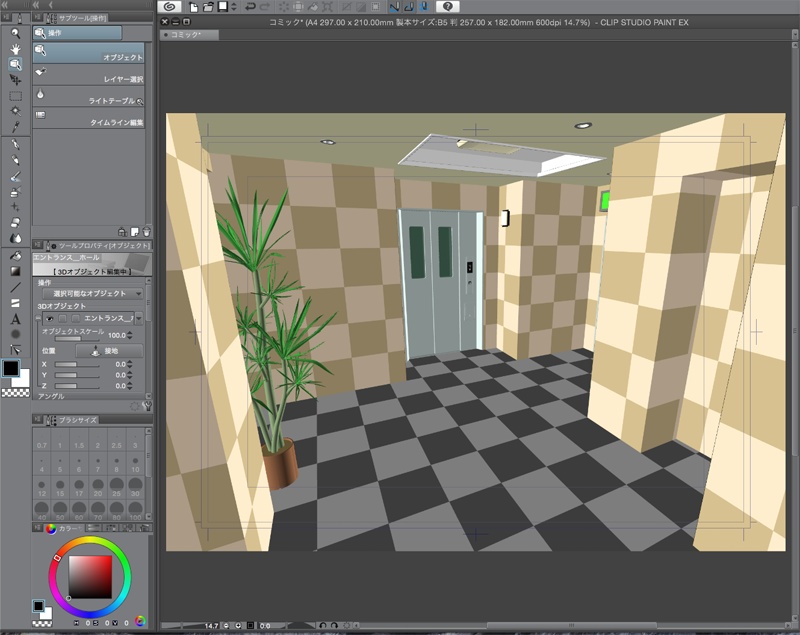Select the タイムライン編集 sub tool

[88, 118]
